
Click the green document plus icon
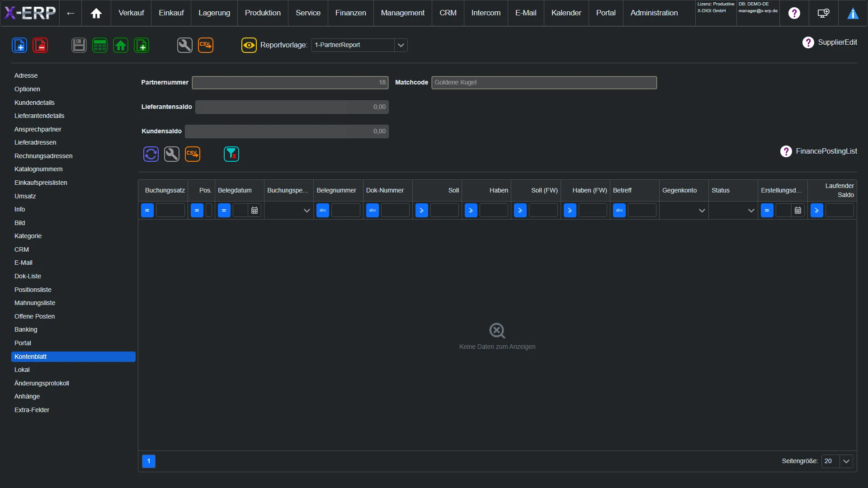coord(142,45)
